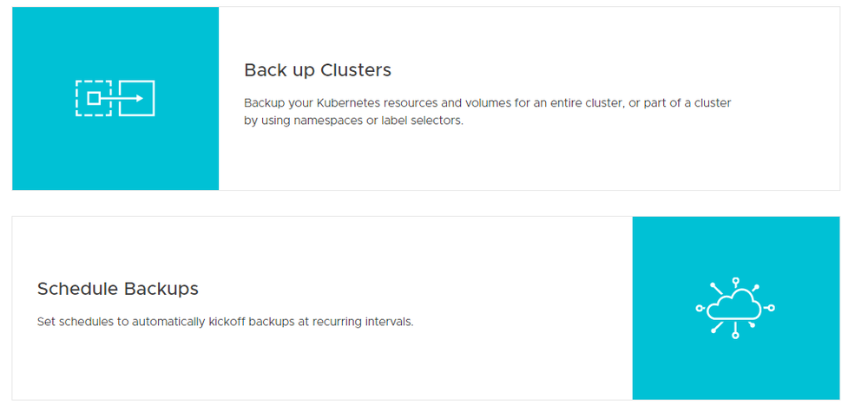Click the white area of Schedule Backups card

(322, 308)
